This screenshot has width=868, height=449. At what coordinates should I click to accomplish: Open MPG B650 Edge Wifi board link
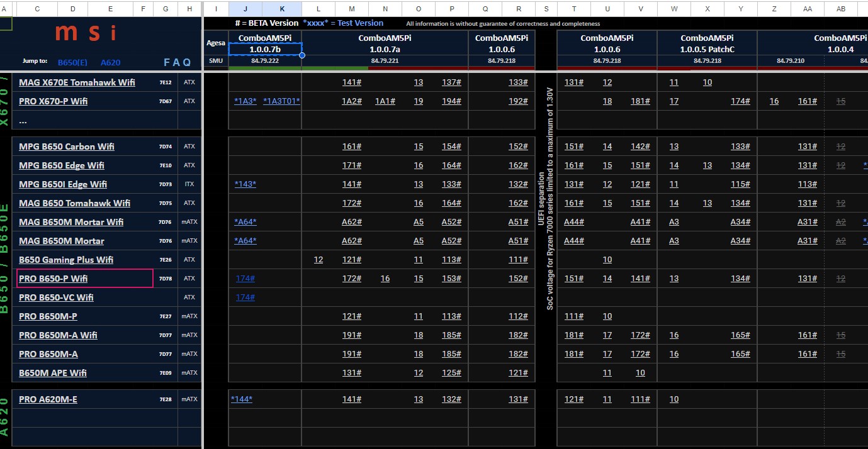point(62,165)
